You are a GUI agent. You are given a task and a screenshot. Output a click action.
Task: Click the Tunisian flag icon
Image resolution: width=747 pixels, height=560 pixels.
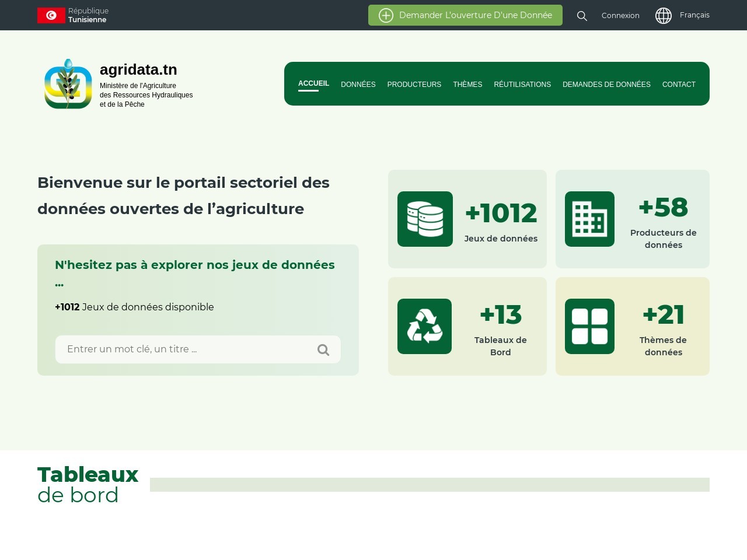click(x=51, y=15)
